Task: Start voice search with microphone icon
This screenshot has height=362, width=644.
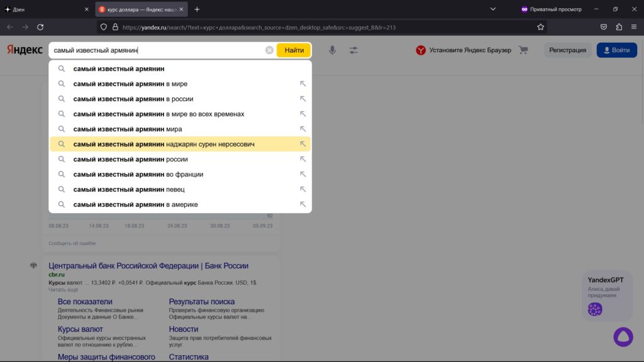Action: (332, 50)
